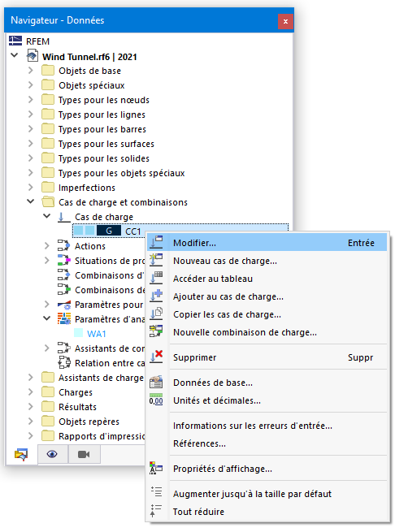Click the Situations de projet icon
Viewport: 395px width, 532px height.
(64, 260)
